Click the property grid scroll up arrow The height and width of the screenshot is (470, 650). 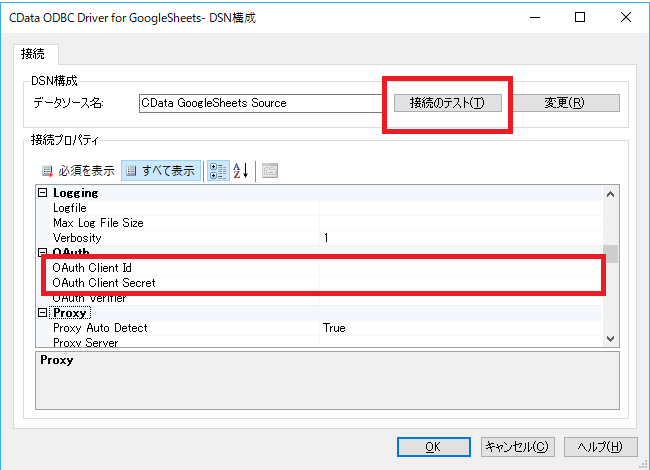click(x=610, y=194)
